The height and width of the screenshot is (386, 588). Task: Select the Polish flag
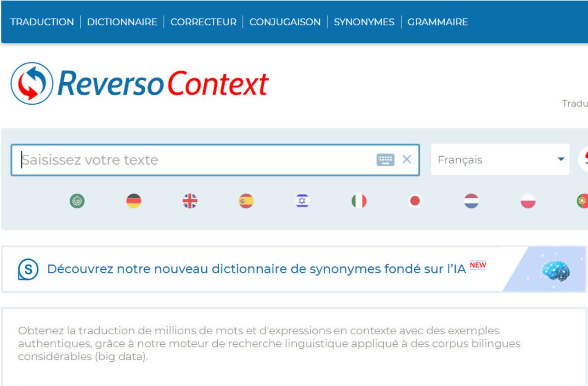pyautogui.click(x=528, y=201)
